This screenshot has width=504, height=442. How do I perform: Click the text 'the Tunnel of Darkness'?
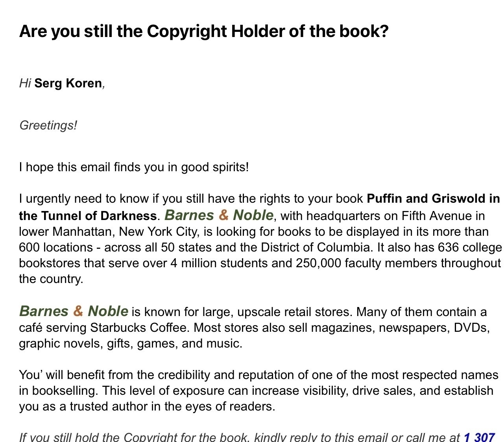click(x=88, y=216)
